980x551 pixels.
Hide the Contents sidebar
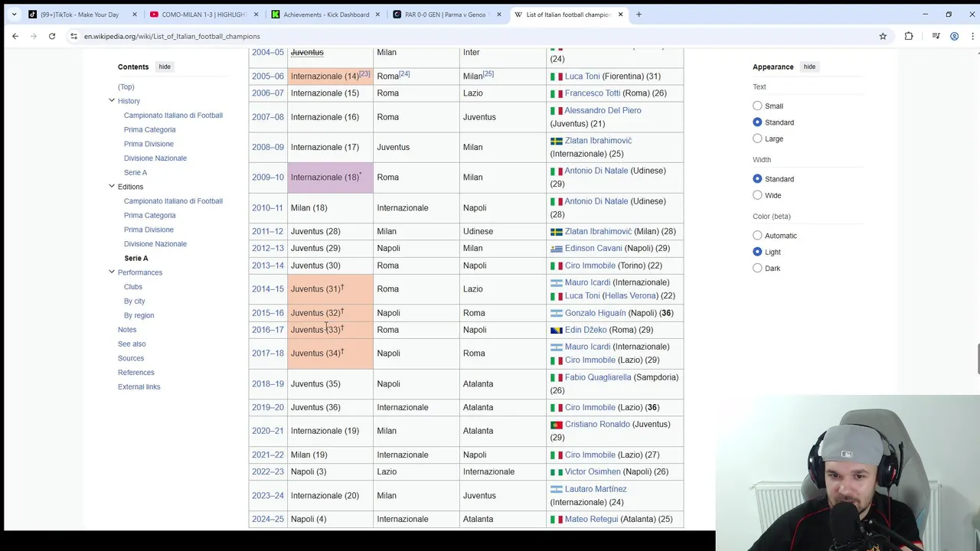click(165, 67)
